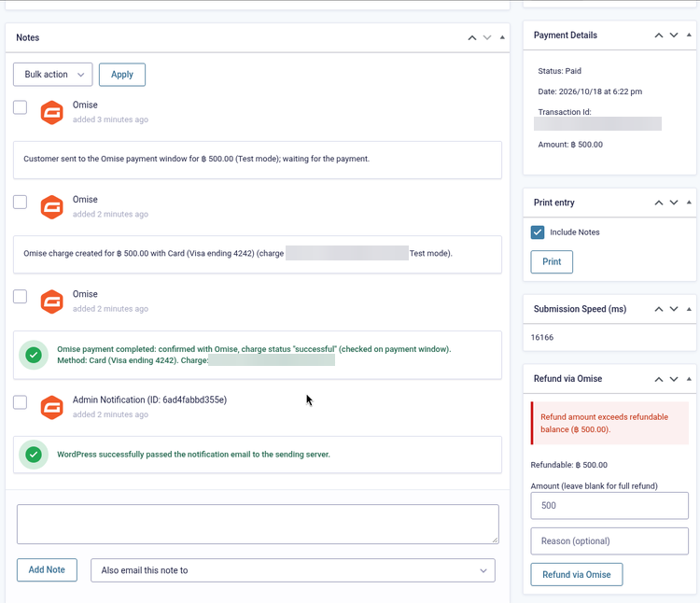Click the Amount (leave blank for full refund) label
The width and height of the screenshot is (700, 603).
click(x=594, y=486)
